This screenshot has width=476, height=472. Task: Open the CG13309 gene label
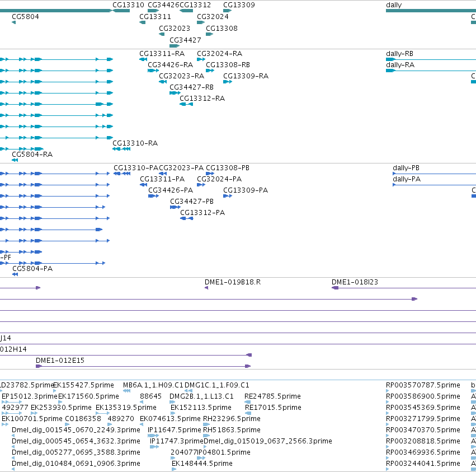pos(239,5)
